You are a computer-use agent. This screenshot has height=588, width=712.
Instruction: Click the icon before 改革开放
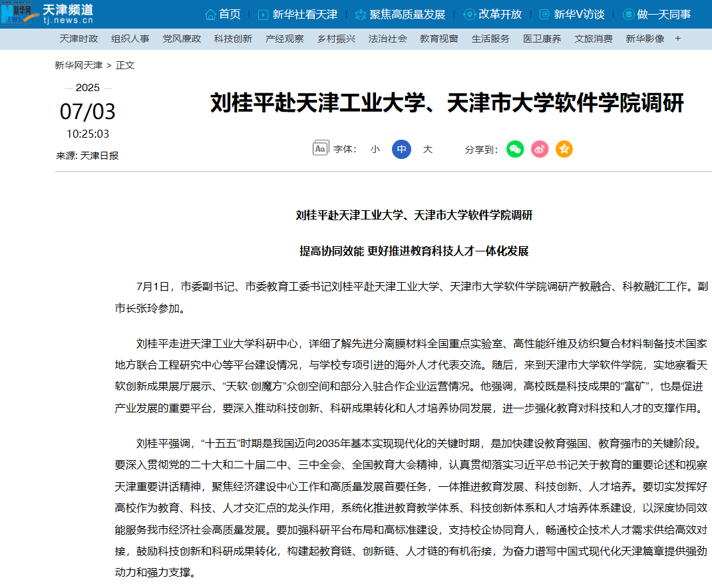click(x=469, y=15)
